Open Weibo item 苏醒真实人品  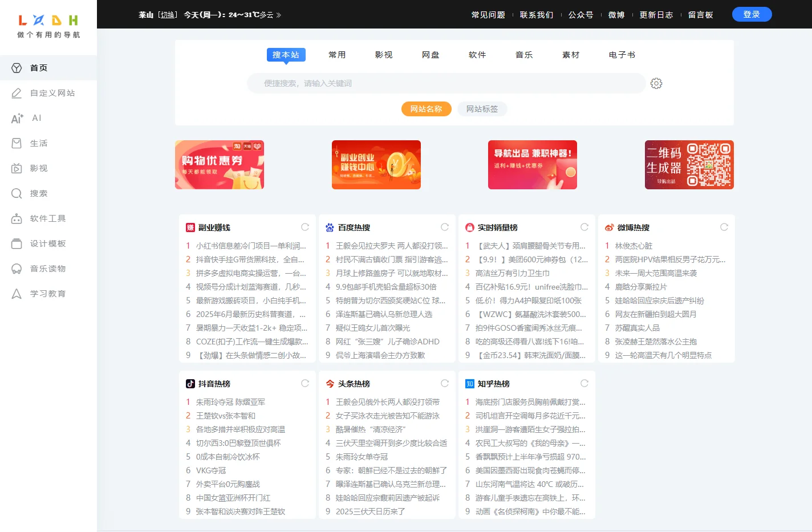[638, 328]
